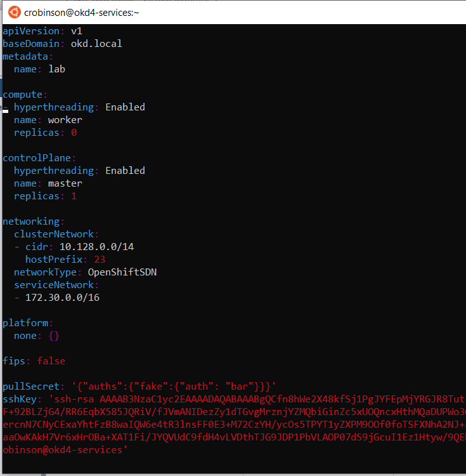The height and width of the screenshot is (476, 466).
Task: Click the service network '172.30.0.0/16'
Action: (63, 298)
